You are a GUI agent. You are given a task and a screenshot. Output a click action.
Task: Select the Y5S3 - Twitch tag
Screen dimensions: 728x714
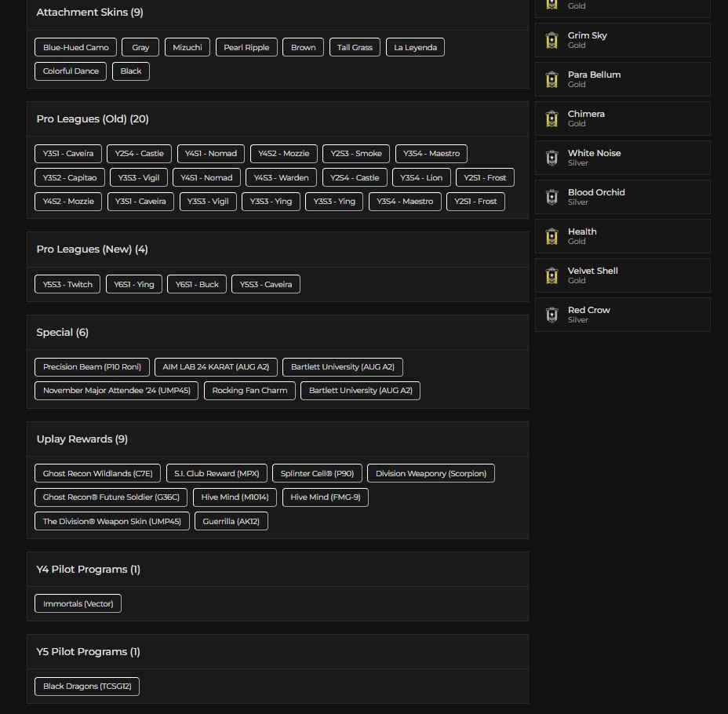click(x=67, y=285)
